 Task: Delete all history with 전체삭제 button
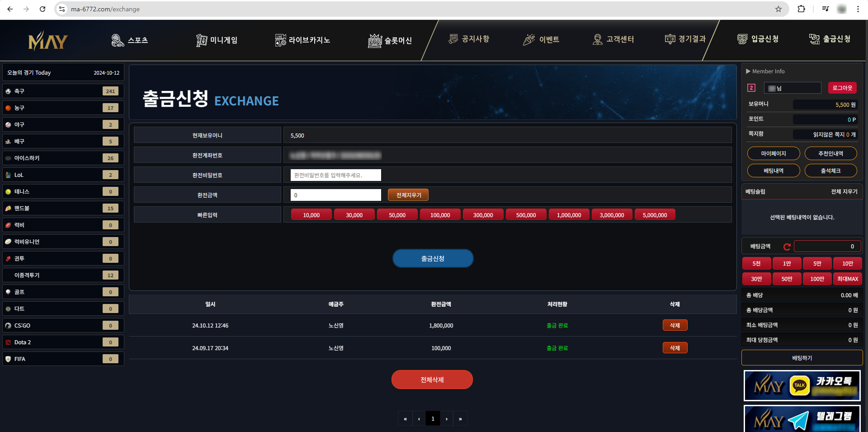click(x=432, y=380)
